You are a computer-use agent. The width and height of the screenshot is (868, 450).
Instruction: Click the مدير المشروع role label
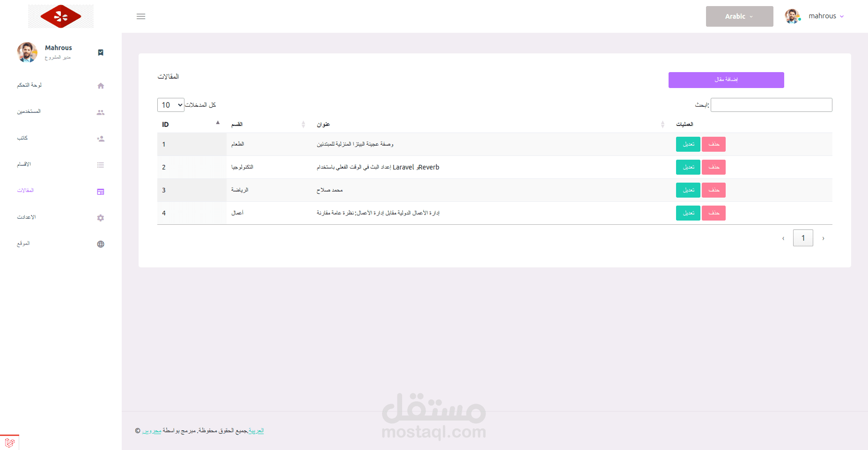pos(58,58)
